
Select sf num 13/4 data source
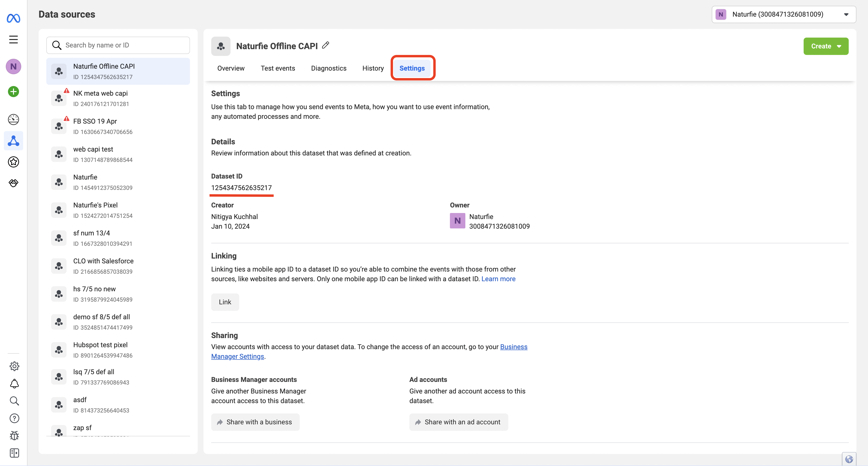click(x=118, y=238)
